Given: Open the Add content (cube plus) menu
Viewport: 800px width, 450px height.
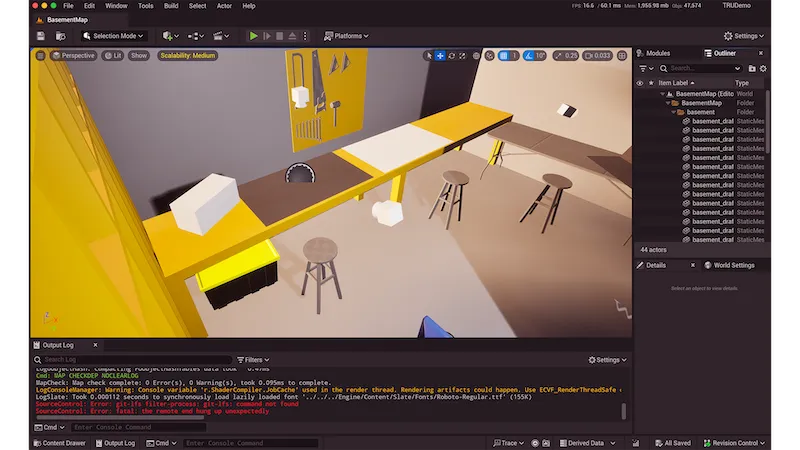Looking at the screenshot, I should point(170,36).
